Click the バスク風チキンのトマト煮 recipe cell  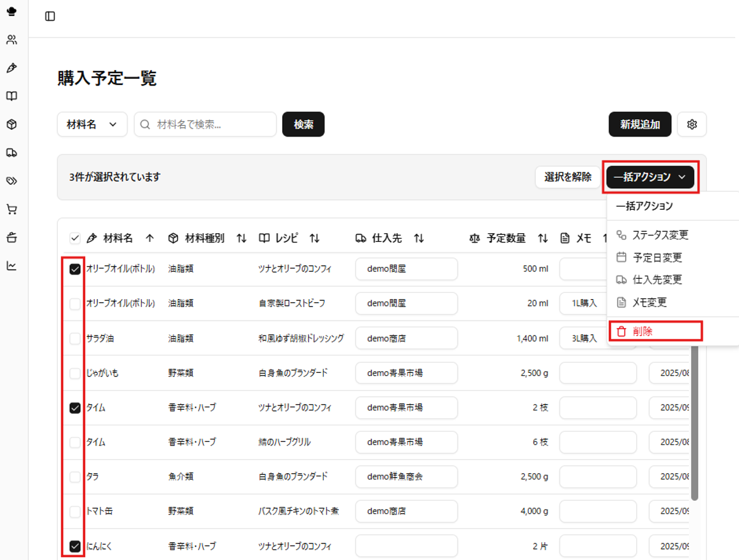[299, 511]
